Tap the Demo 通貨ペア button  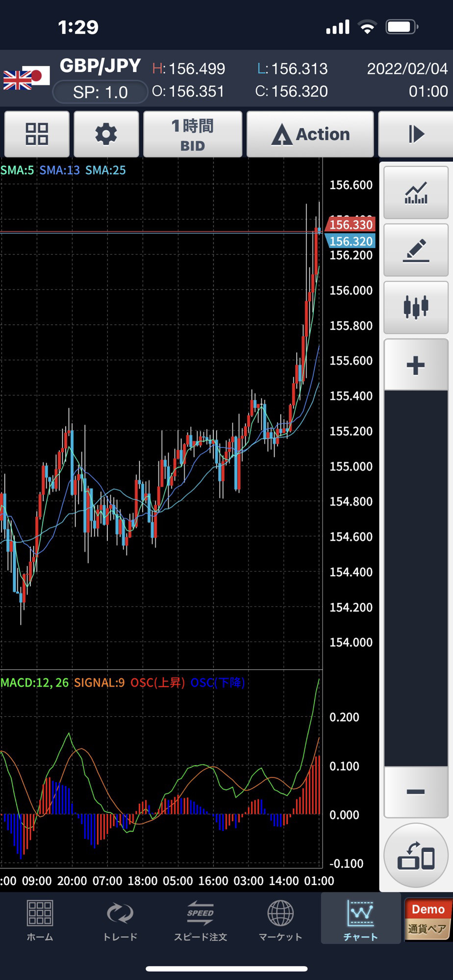coord(428,919)
